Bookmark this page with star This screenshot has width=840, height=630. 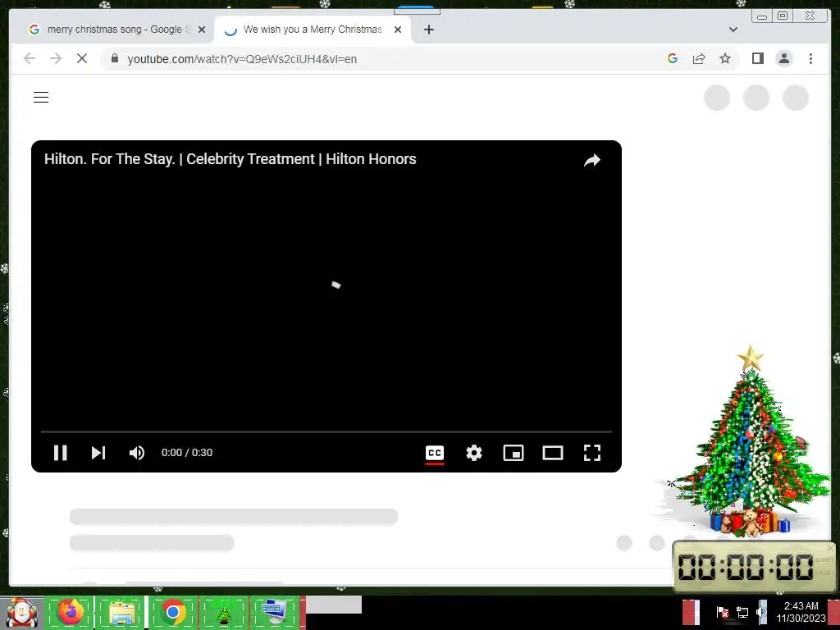[x=725, y=58]
